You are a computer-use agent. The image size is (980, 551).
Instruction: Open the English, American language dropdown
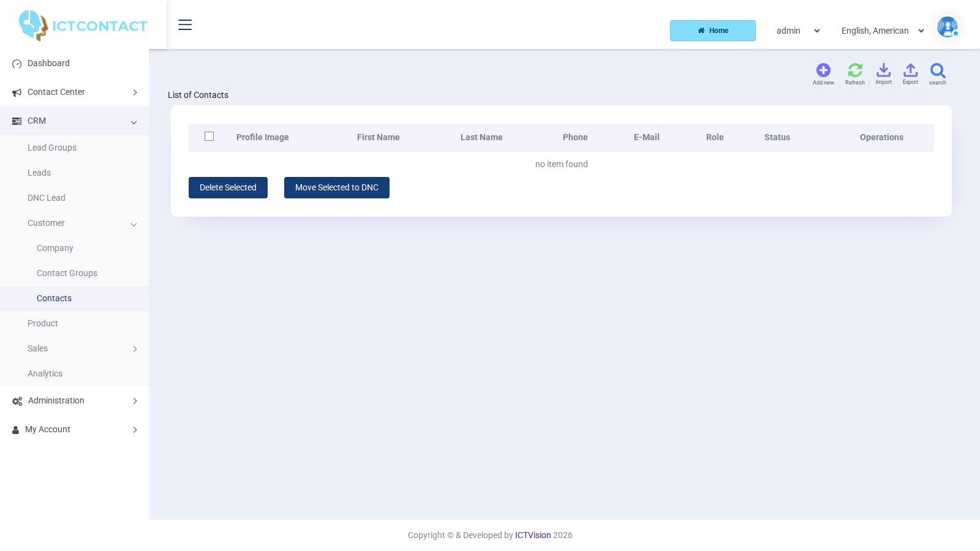point(883,31)
